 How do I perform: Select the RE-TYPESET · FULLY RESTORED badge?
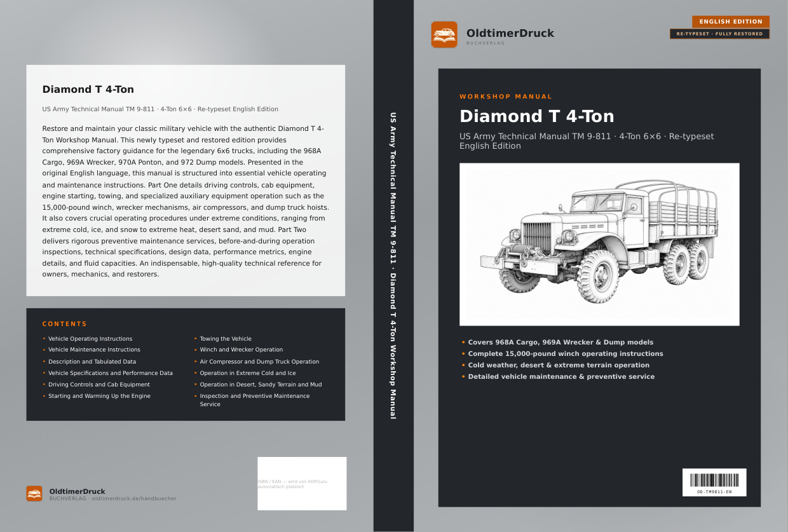tap(719, 34)
